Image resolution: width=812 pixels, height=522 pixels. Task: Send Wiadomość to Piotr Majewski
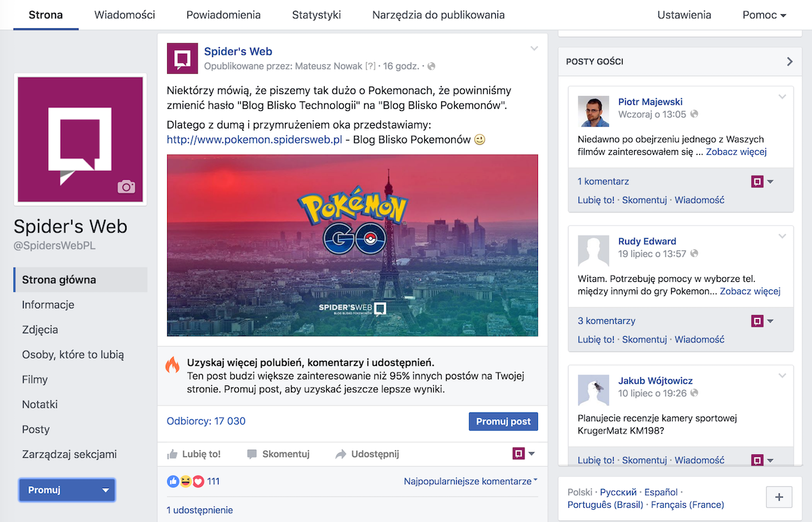point(700,199)
